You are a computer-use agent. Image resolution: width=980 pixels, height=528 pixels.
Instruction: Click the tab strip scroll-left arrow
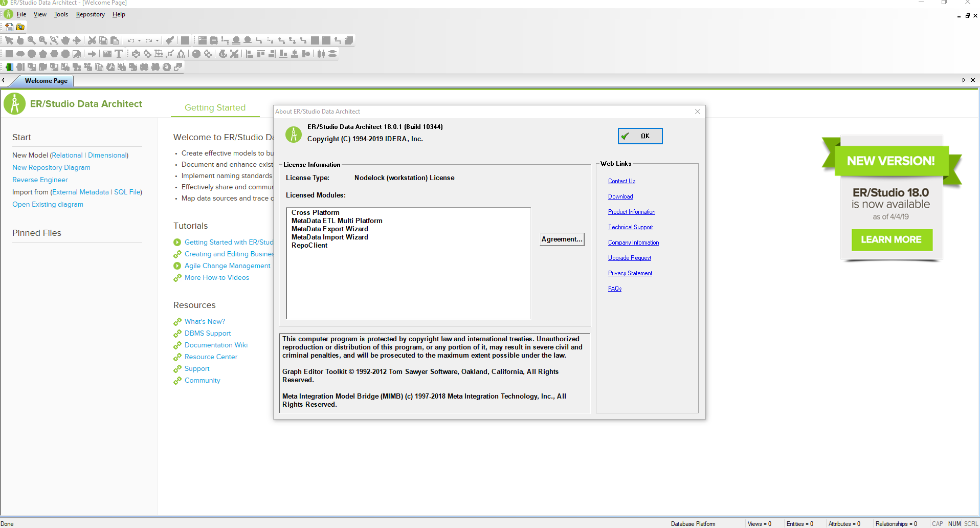[3, 80]
